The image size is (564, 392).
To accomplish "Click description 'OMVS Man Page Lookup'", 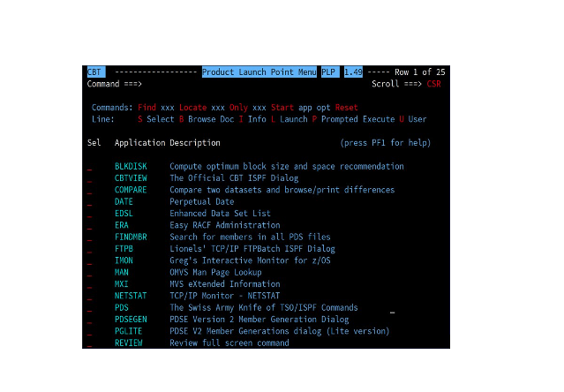I will point(215,273).
